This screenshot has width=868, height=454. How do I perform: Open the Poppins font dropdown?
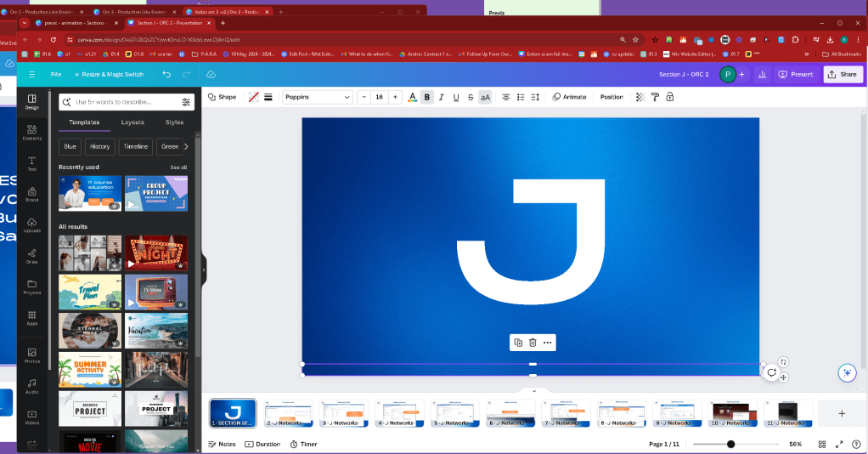[317, 97]
